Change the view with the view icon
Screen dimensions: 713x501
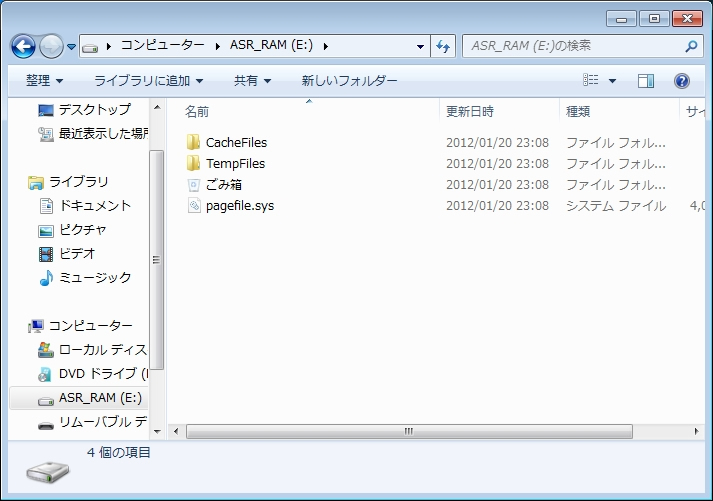point(591,80)
